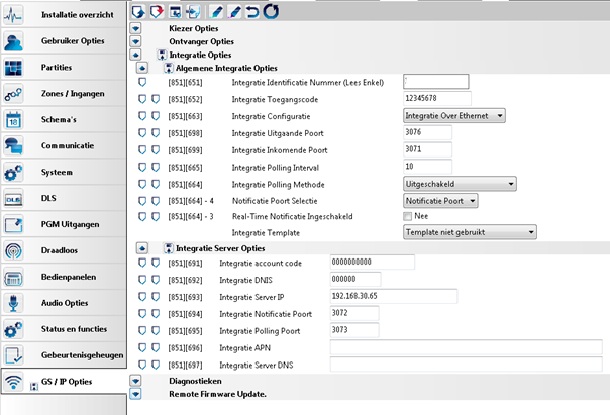Open Integratie Configuratie dropdown
The height and width of the screenshot is (415, 610).
tap(454, 116)
